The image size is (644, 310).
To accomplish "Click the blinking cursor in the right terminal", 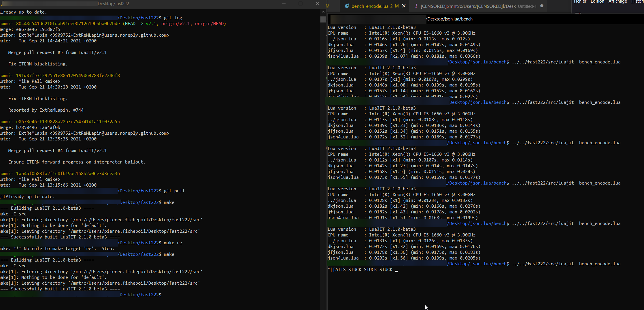I will pyautogui.click(x=396, y=271).
